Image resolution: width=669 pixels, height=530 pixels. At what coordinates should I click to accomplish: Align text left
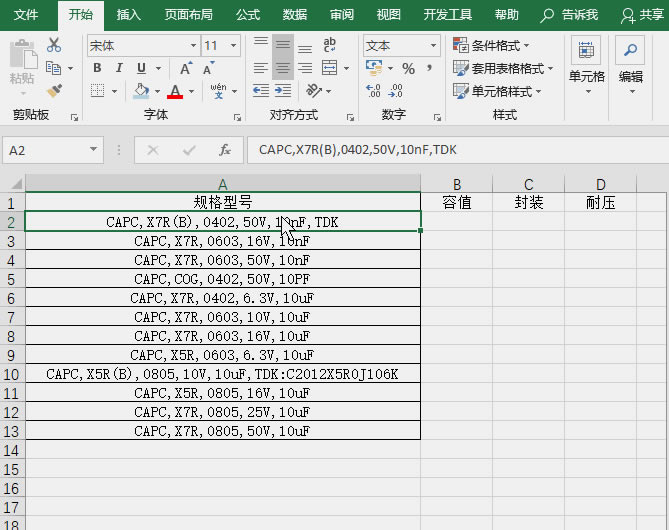tap(261, 68)
